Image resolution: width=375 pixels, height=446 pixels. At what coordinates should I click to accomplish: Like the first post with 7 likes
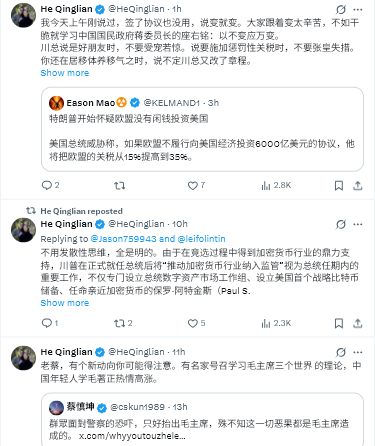coord(196,185)
